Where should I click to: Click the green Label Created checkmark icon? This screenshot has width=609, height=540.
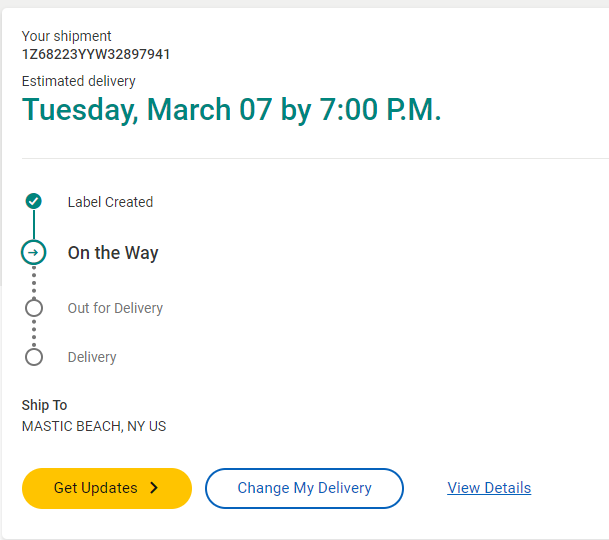click(33, 201)
